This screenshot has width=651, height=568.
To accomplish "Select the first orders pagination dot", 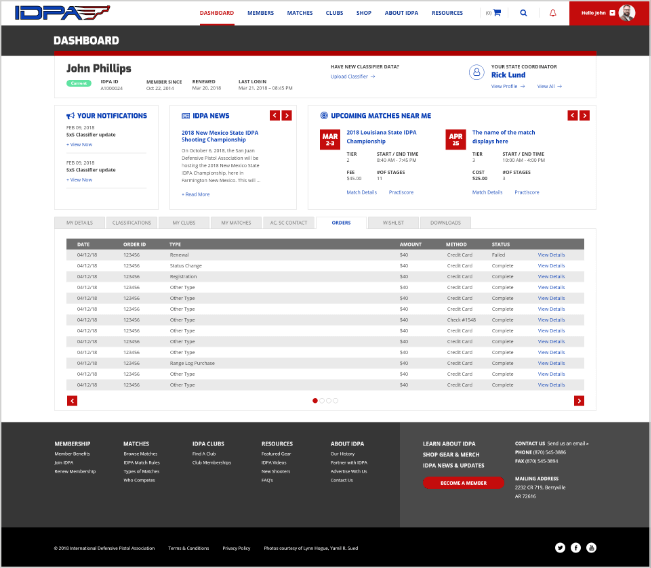I will click(x=316, y=400).
